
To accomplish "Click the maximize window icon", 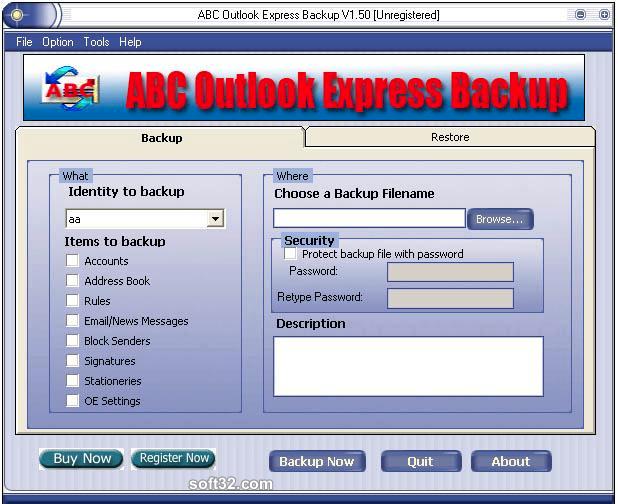I will [x=604, y=15].
